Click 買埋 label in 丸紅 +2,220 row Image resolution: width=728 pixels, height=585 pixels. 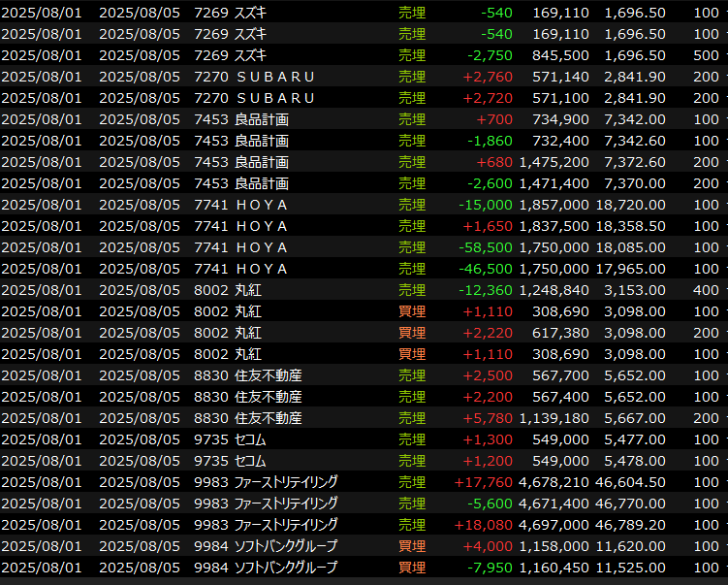click(412, 333)
